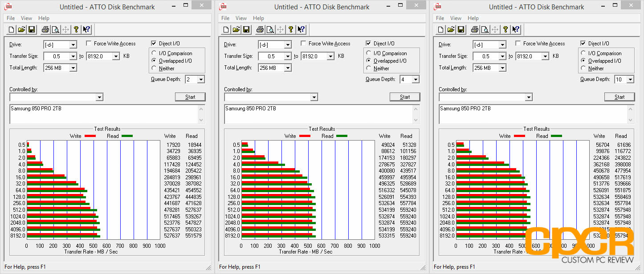Click Print Preview icon in Queue Depth 10 window
The width and height of the screenshot is (644, 274).
(x=485, y=30)
